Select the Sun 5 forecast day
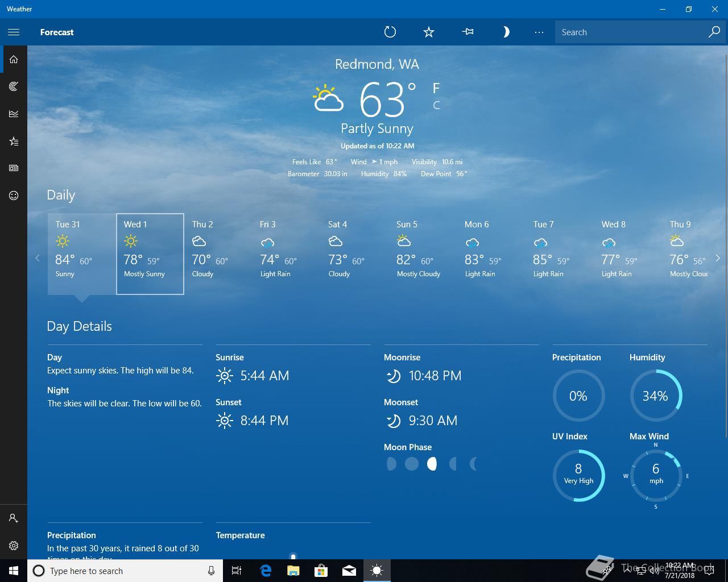This screenshot has width=728, height=582. (423, 254)
